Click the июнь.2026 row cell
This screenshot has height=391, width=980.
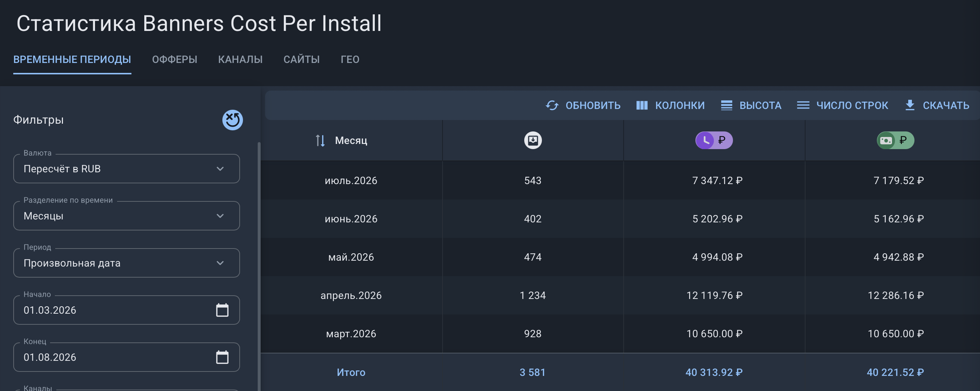tap(351, 219)
